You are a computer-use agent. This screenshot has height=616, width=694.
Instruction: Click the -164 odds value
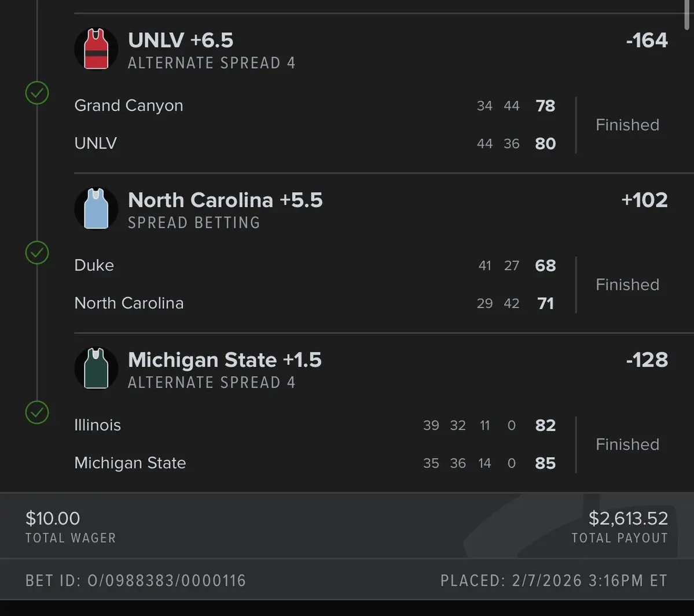[x=647, y=40]
